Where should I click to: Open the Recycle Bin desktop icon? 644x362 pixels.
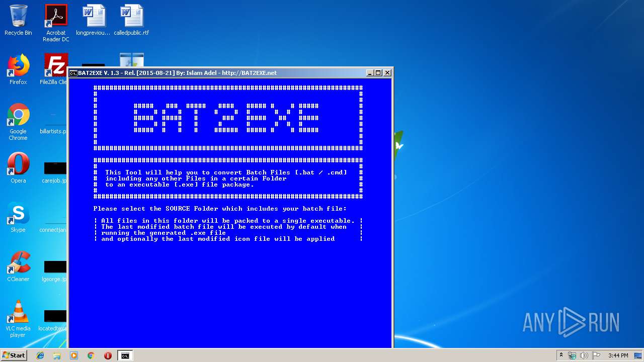pyautogui.click(x=18, y=20)
